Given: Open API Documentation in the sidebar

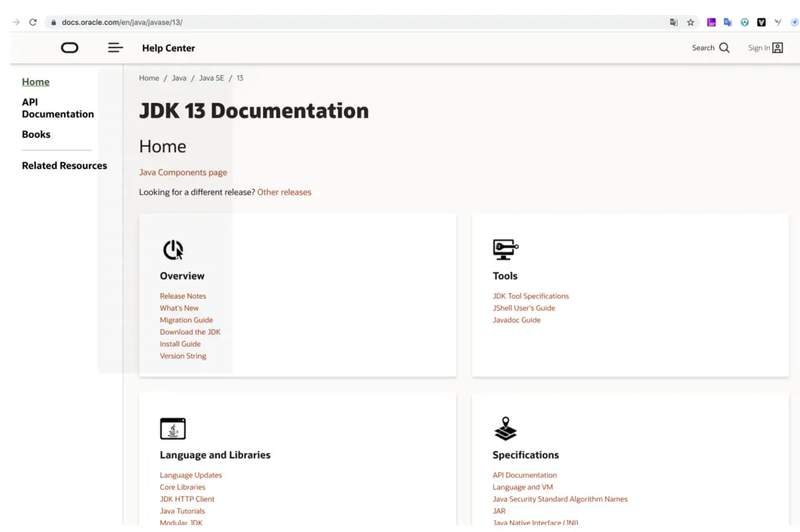Looking at the screenshot, I should [x=57, y=108].
